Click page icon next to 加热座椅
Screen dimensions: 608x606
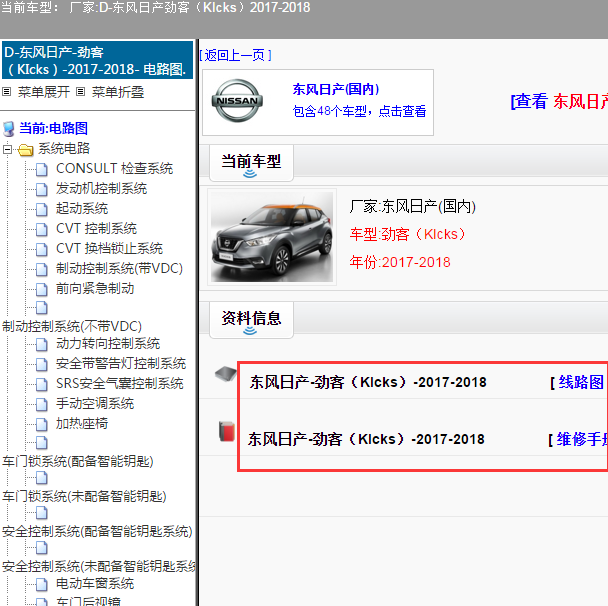(41, 424)
